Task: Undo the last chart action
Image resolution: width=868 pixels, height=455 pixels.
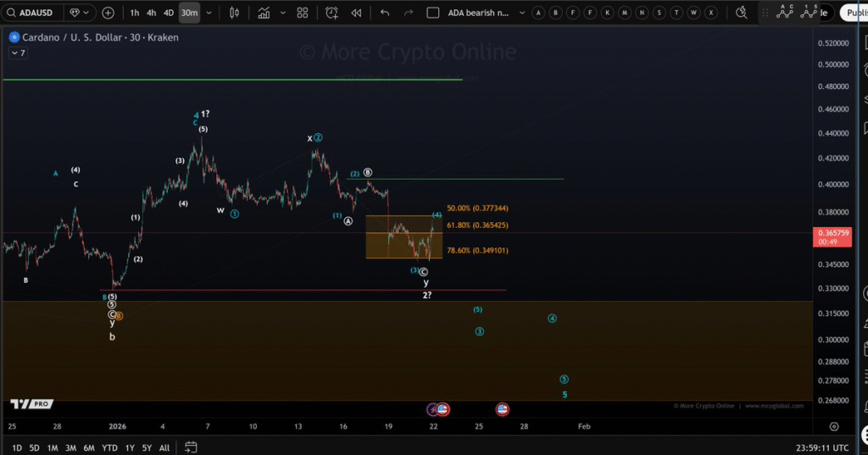Action: (386, 13)
